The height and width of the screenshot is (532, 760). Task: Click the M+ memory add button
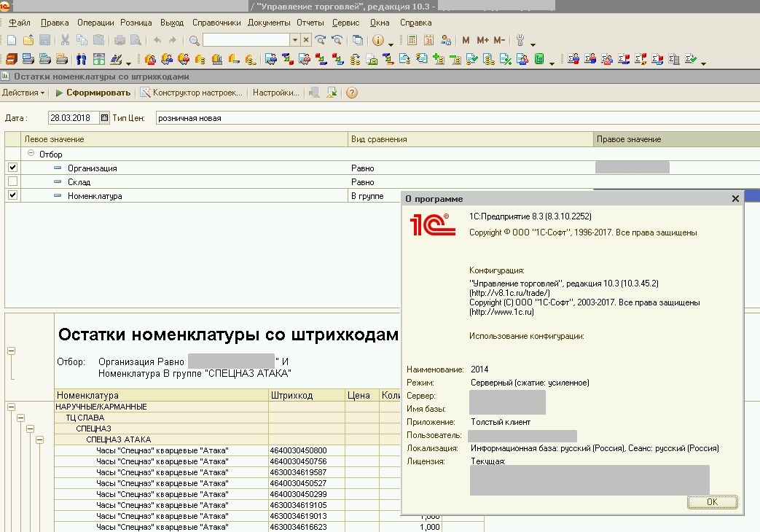click(x=483, y=40)
